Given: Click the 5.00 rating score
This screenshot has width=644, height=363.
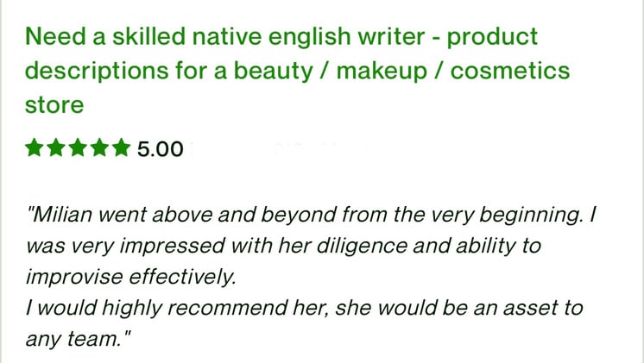Looking at the screenshot, I should point(161,149).
